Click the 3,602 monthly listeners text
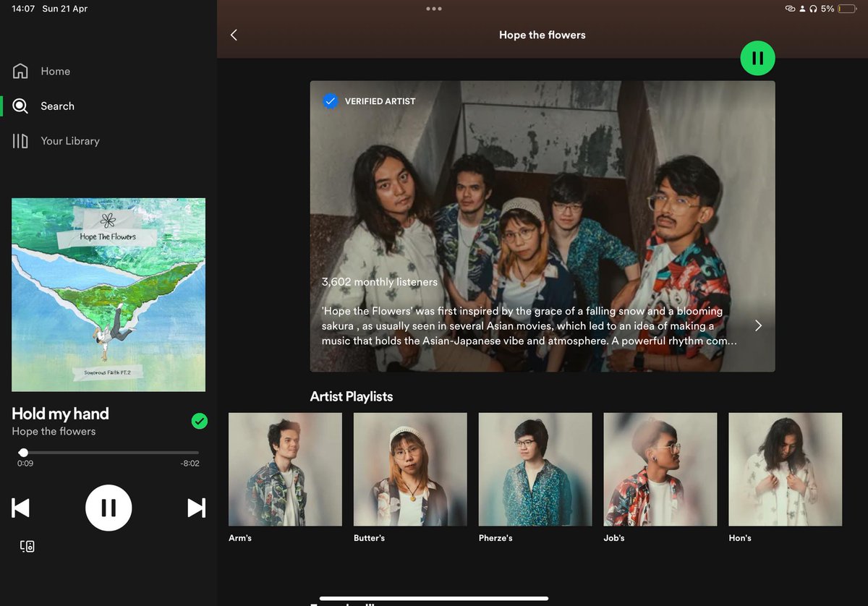 click(380, 282)
